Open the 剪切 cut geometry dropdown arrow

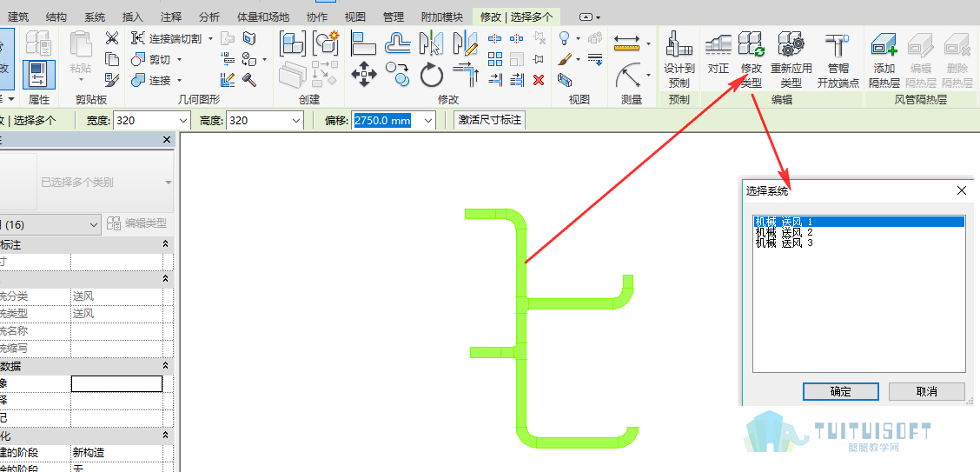pyautogui.click(x=179, y=59)
